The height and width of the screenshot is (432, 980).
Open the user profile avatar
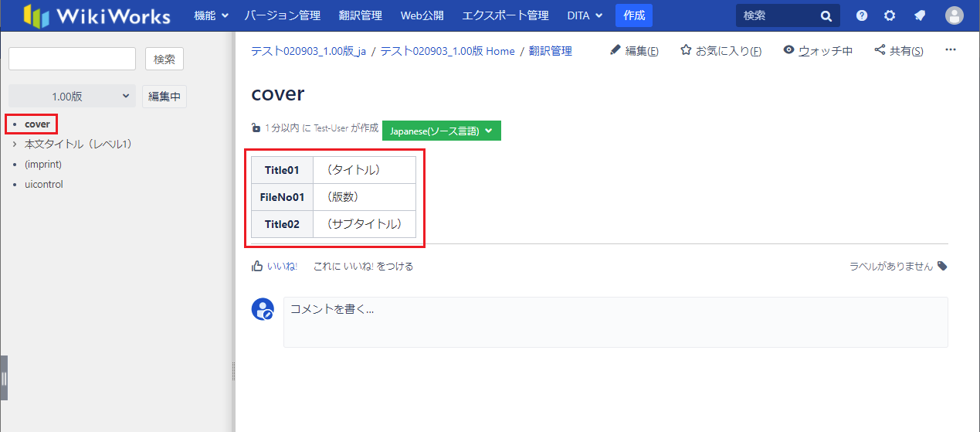pyautogui.click(x=955, y=15)
